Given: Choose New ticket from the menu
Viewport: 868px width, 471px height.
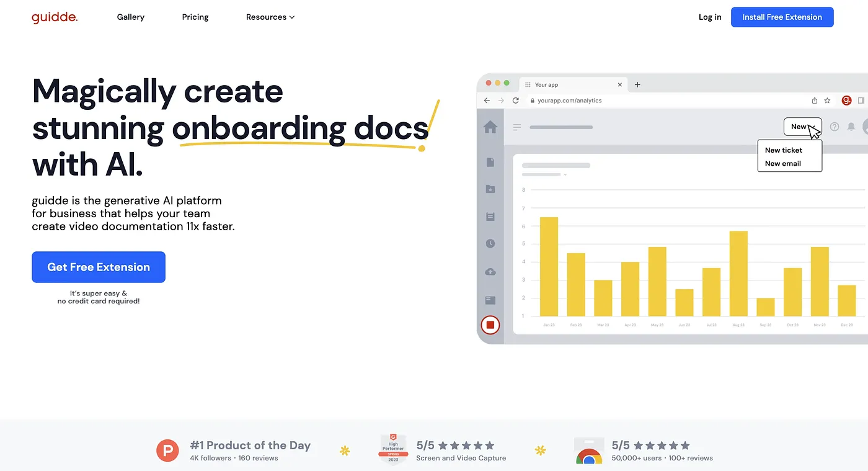Looking at the screenshot, I should [x=784, y=150].
